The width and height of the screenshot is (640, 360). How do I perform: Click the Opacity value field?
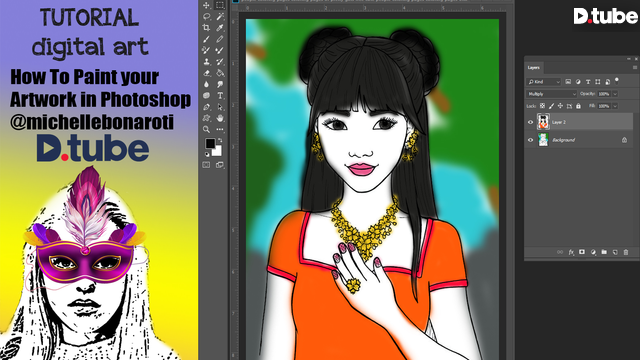click(604, 94)
